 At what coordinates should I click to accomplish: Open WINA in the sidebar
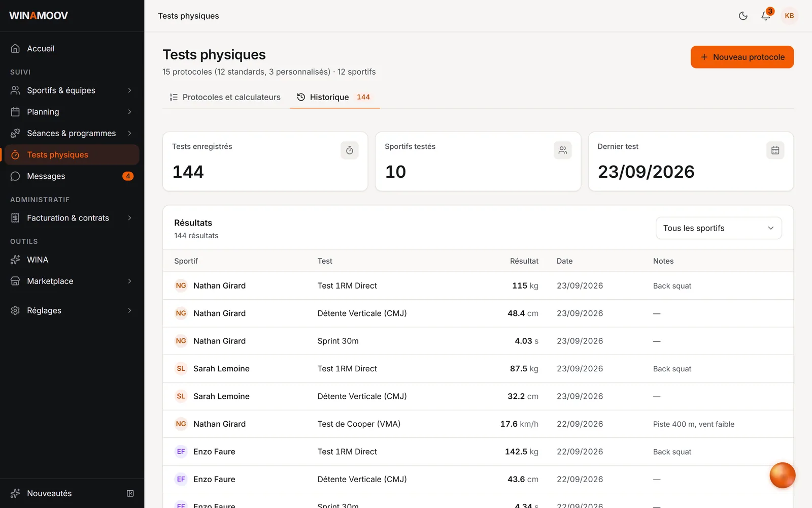pos(72,260)
